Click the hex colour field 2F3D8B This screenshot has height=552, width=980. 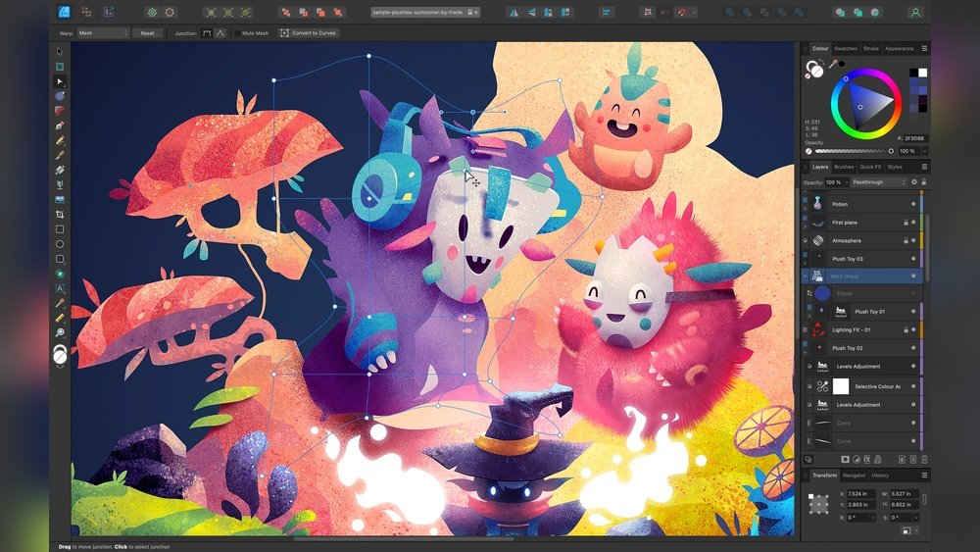coord(915,139)
